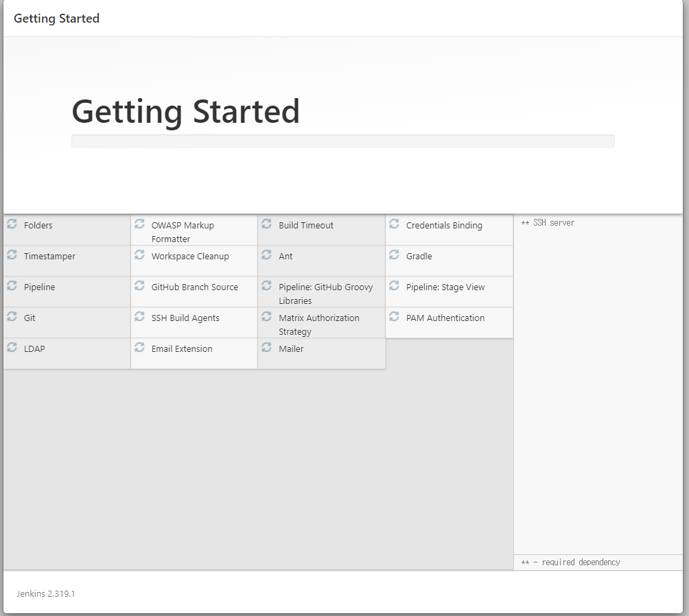Click the sync icon beside GitHub Branch Source
This screenshot has width=689, height=616.
(139, 285)
